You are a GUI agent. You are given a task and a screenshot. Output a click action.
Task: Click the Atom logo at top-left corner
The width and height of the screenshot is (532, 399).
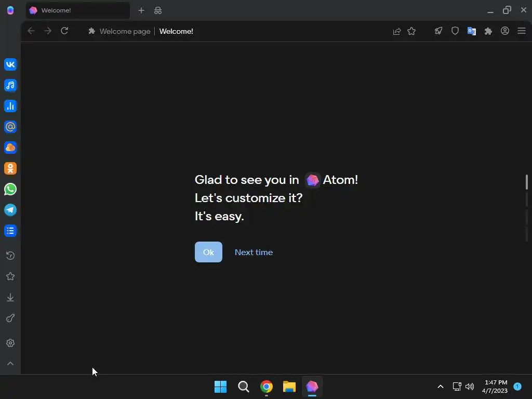[x=10, y=10]
